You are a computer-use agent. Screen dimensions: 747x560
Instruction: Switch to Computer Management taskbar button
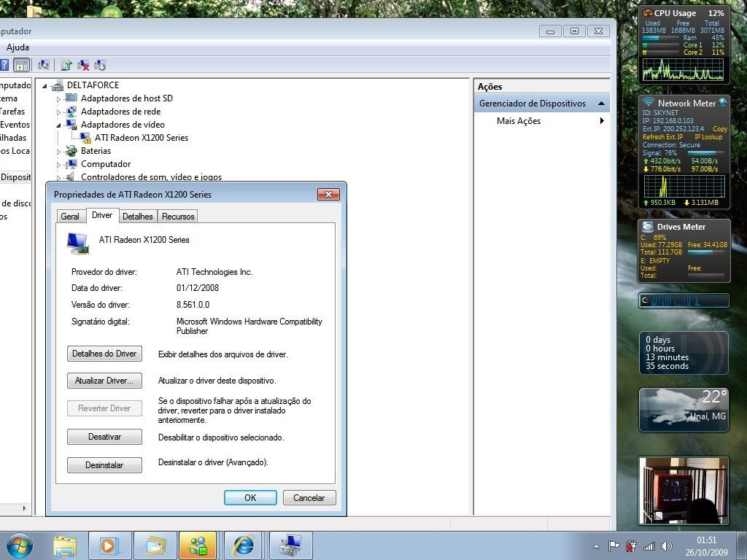click(290, 545)
